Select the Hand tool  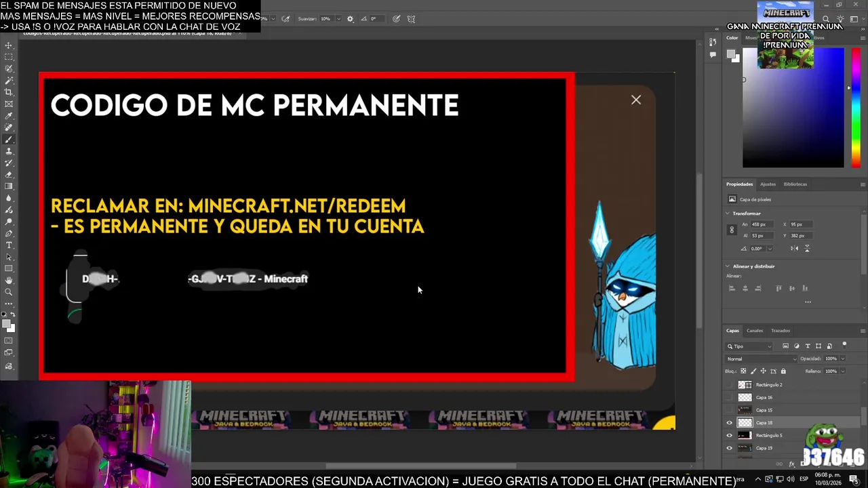tap(9, 281)
